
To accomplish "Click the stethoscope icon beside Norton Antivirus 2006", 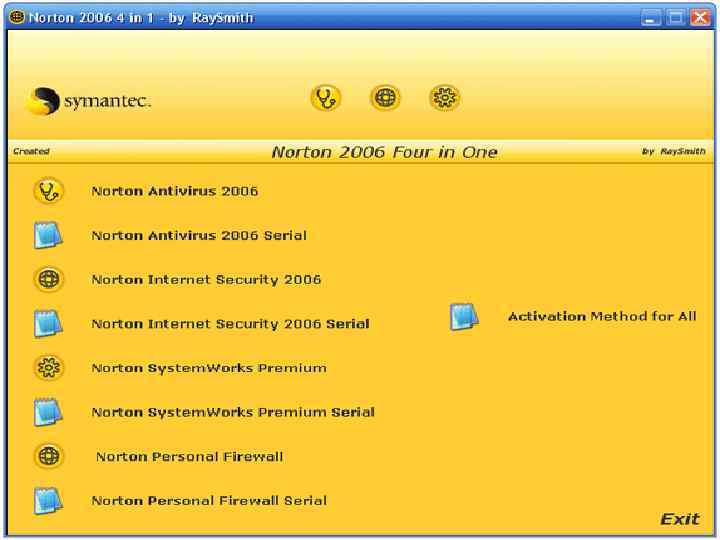I will pyautogui.click(x=49, y=191).
